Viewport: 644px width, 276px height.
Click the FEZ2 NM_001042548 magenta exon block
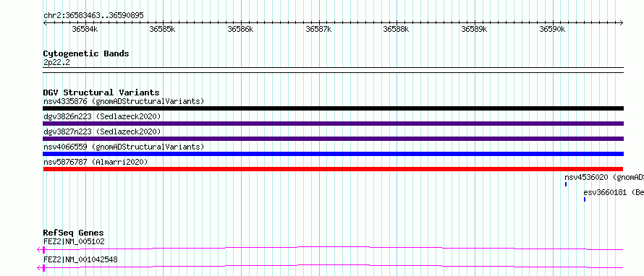tap(44, 268)
